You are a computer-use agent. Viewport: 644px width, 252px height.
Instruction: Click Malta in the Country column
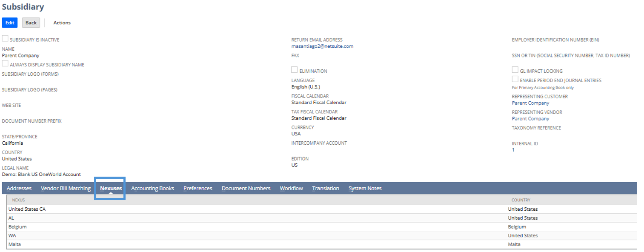(514, 244)
